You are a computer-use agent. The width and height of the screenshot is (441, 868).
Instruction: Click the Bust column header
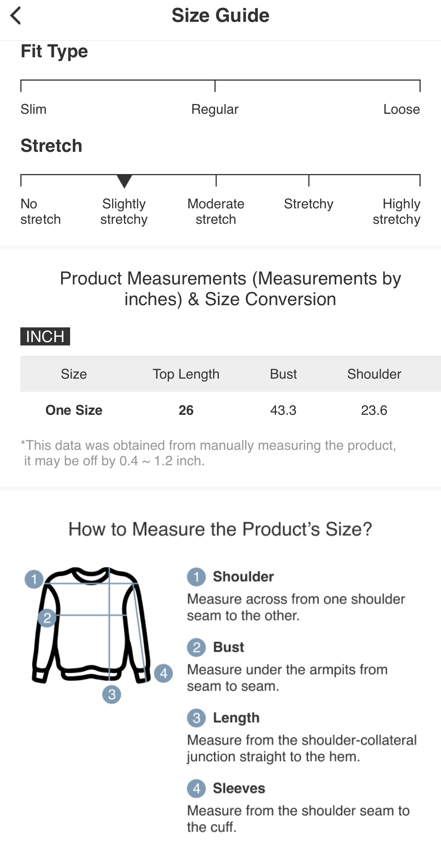click(x=283, y=374)
